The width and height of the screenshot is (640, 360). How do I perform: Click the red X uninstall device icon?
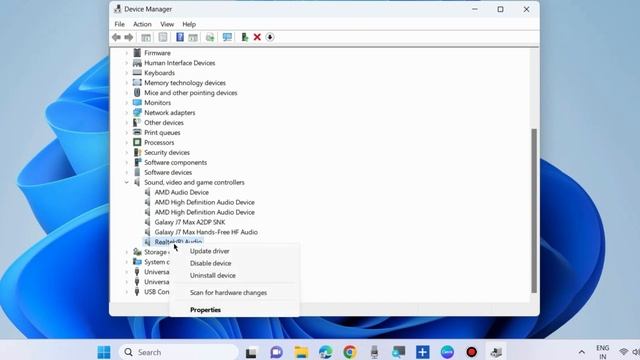(257, 37)
